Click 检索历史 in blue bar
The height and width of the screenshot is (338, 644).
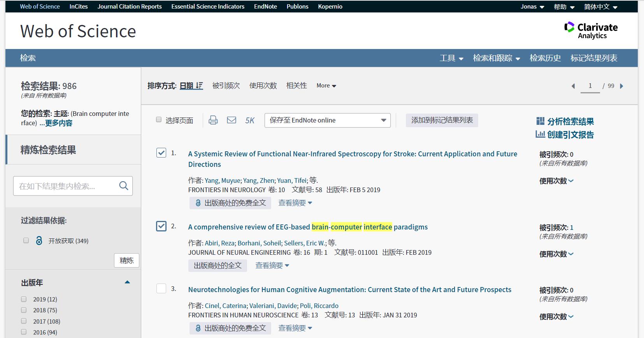pos(545,58)
